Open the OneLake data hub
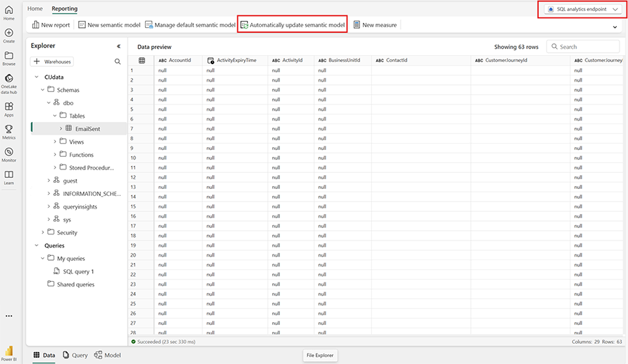Screen dimensions: 628x364 9,84
